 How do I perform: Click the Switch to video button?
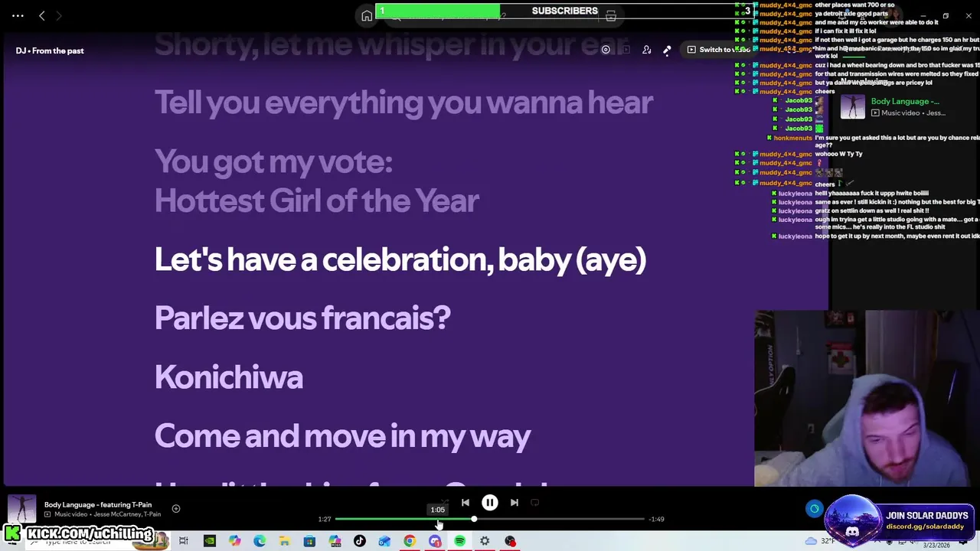tap(718, 50)
